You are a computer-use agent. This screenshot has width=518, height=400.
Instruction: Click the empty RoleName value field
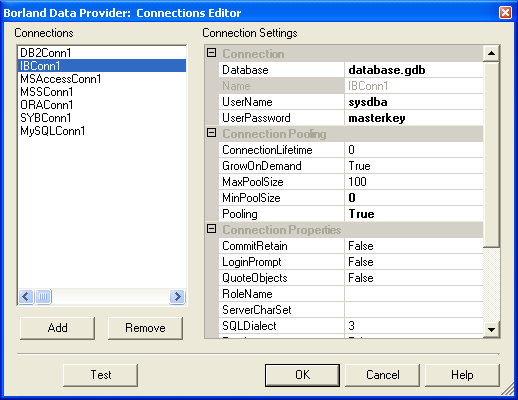coord(414,294)
